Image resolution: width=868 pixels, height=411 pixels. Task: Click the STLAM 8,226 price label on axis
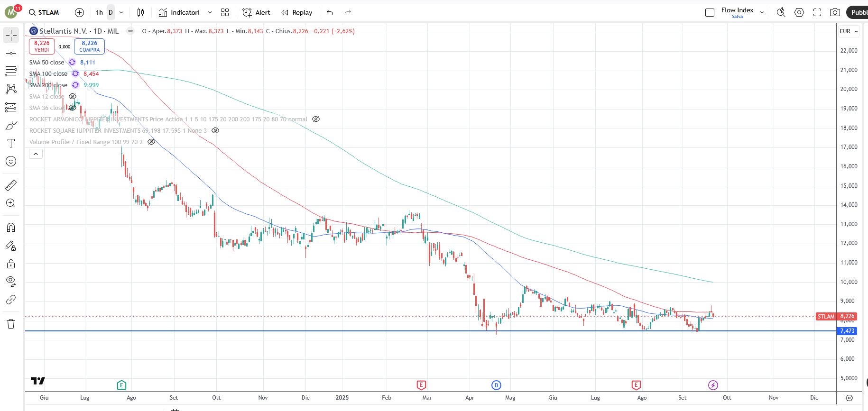click(836, 316)
